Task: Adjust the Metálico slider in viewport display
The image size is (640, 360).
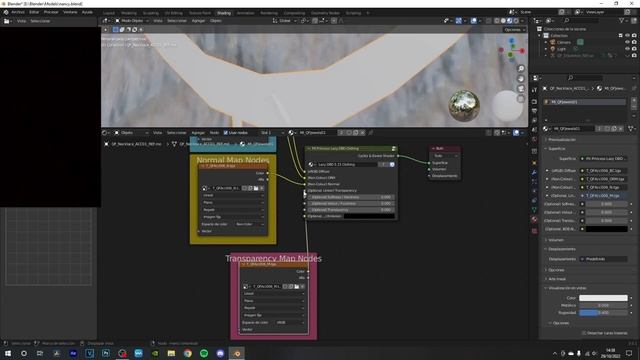Action: (x=603, y=305)
